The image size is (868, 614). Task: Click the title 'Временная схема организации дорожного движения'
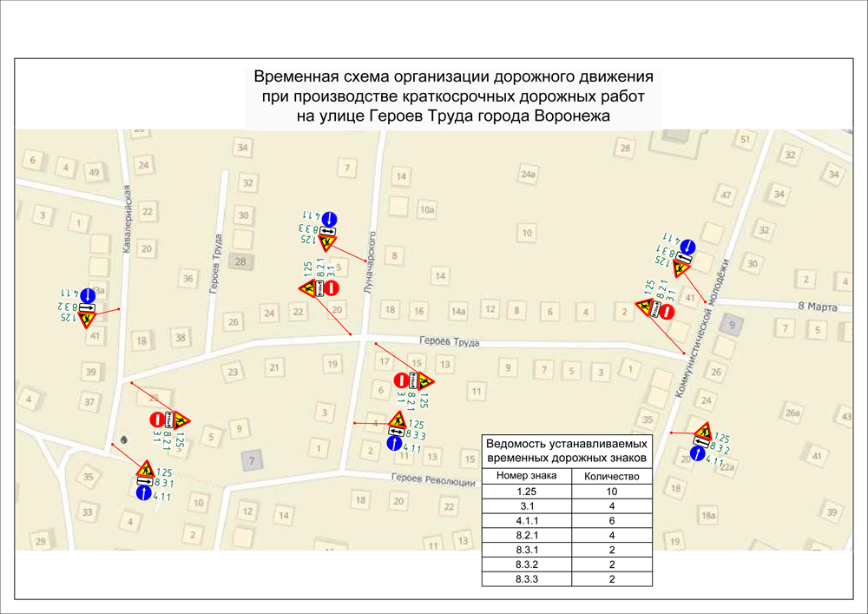tap(452, 77)
